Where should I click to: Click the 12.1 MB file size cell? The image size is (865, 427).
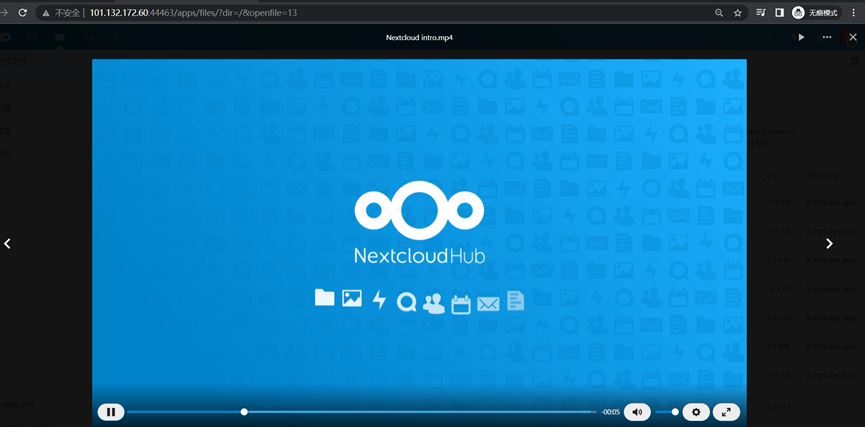pos(778,346)
